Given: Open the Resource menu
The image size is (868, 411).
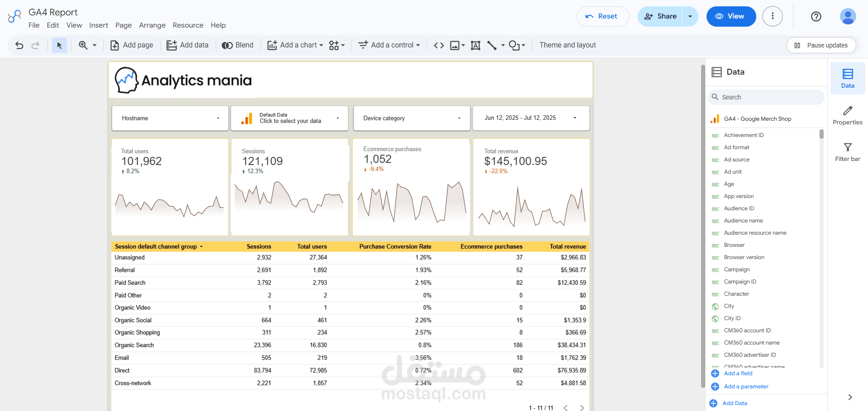Looking at the screenshot, I should (188, 25).
